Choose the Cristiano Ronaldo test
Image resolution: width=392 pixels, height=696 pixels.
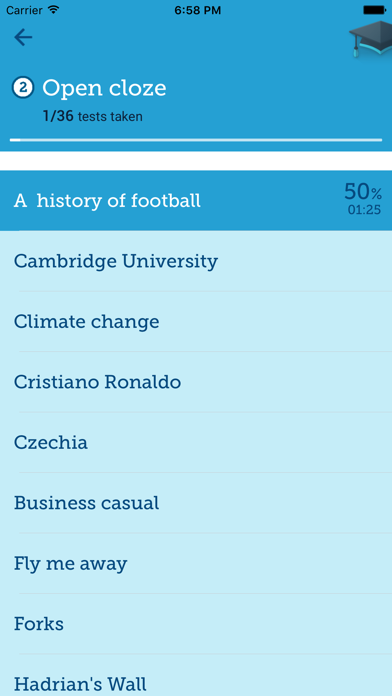196,382
